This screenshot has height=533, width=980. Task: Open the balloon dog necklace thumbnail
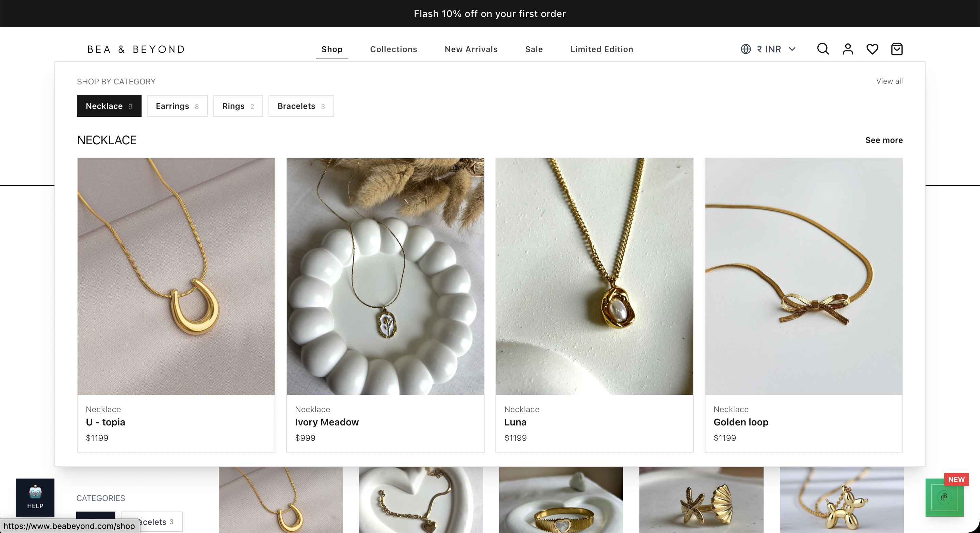[842, 500]
